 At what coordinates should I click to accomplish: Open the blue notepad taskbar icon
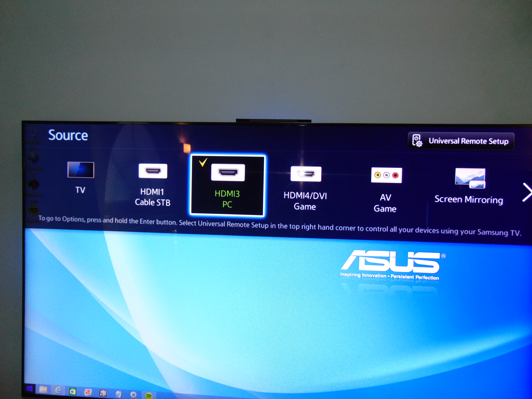coord(118,394)
